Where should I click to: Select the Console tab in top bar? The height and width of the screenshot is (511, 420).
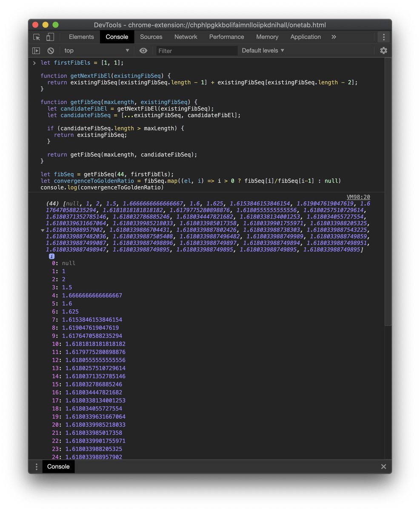(x=117, y=37)
